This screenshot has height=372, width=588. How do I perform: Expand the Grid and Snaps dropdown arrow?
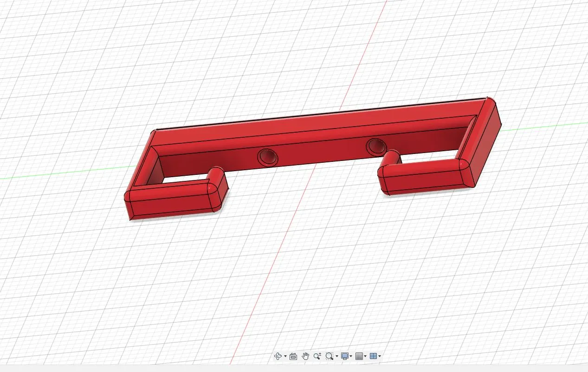point(365,357)
